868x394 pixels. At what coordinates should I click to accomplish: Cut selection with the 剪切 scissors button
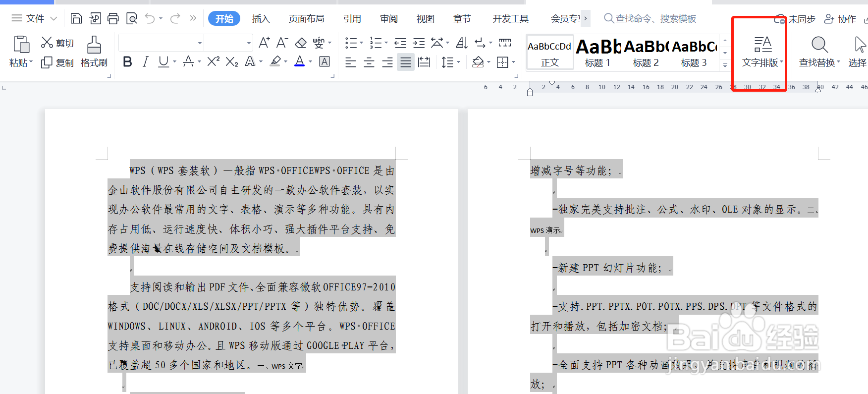click(x=57, y=43)
